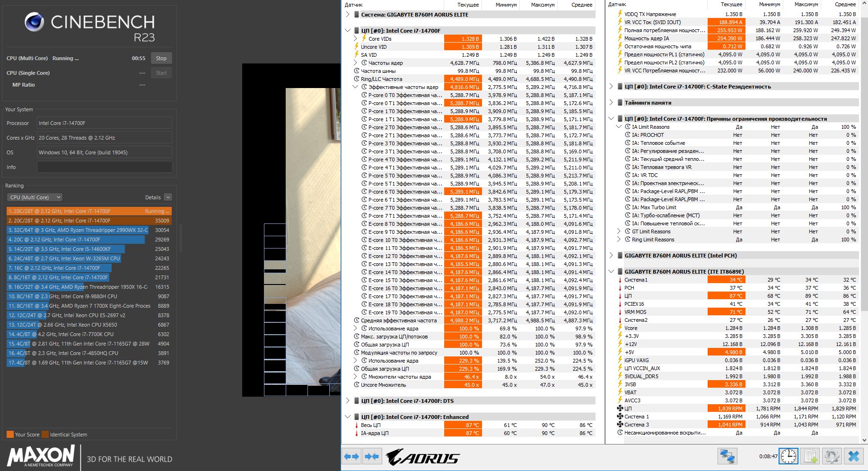This screenshot has height=471, width=868.
Task: Collapse the Intel Core i7-14700F: Enhanced section
Action: click(x=348, y=417)
